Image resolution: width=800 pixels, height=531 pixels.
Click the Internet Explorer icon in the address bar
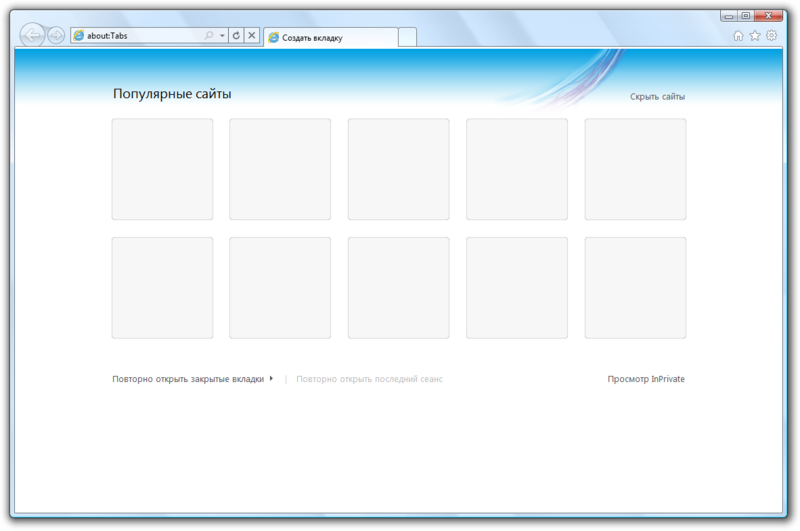pos(79,35)
